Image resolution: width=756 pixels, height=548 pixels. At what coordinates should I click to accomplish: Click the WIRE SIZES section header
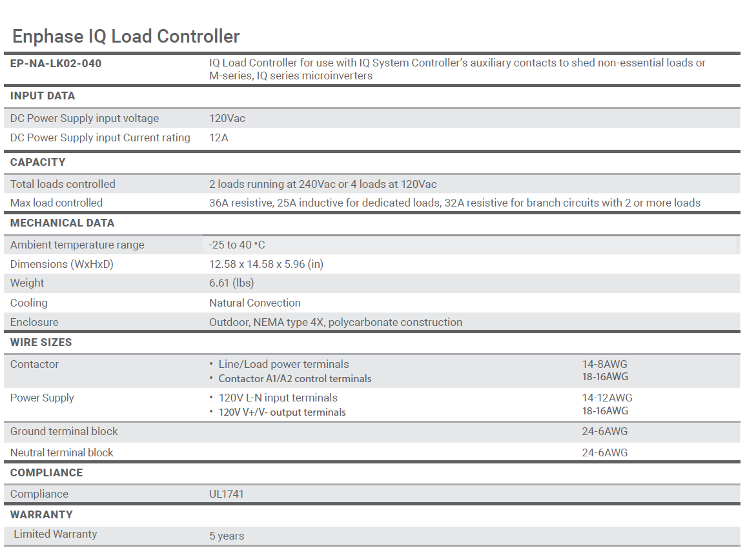[x=41, y=342]
